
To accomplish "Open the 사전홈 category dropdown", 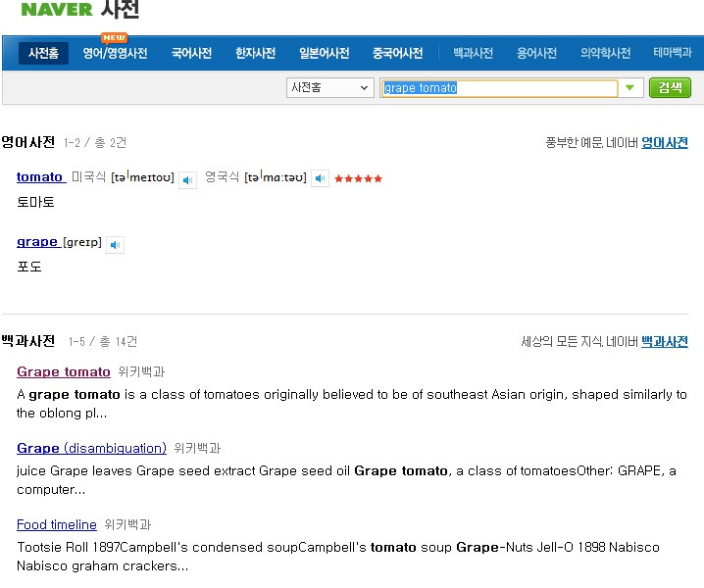I will click(x=330, y=87).
